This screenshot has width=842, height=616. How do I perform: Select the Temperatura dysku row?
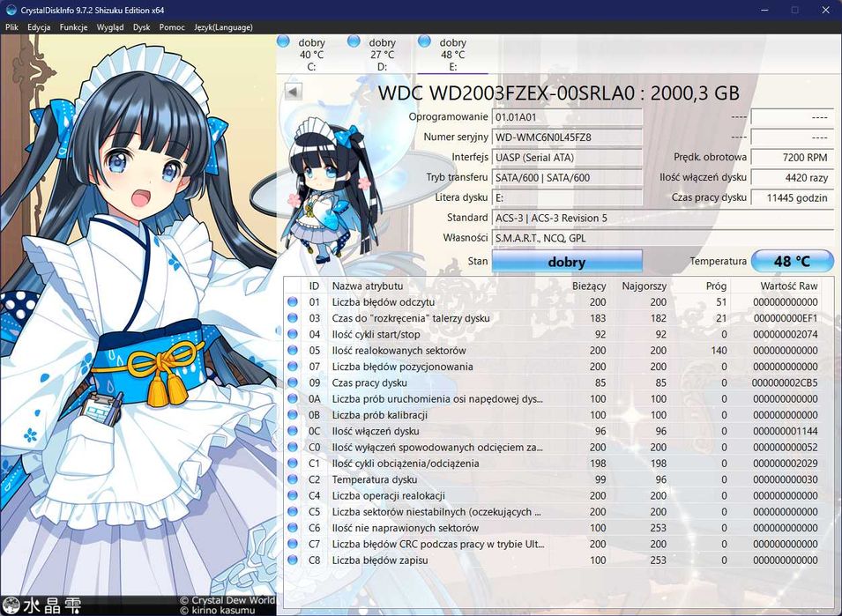click(553, 479)
